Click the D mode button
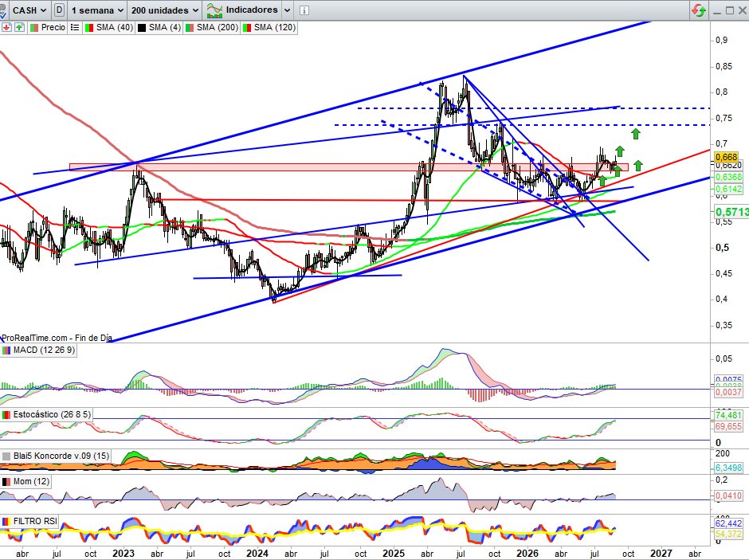This screenshot has width=749, height=560. (59, 10)
